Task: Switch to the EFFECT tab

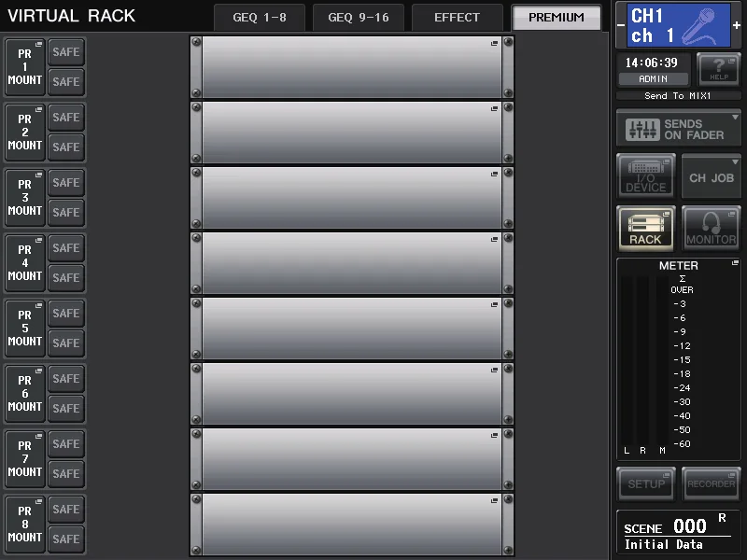Action: pos(457,18)
